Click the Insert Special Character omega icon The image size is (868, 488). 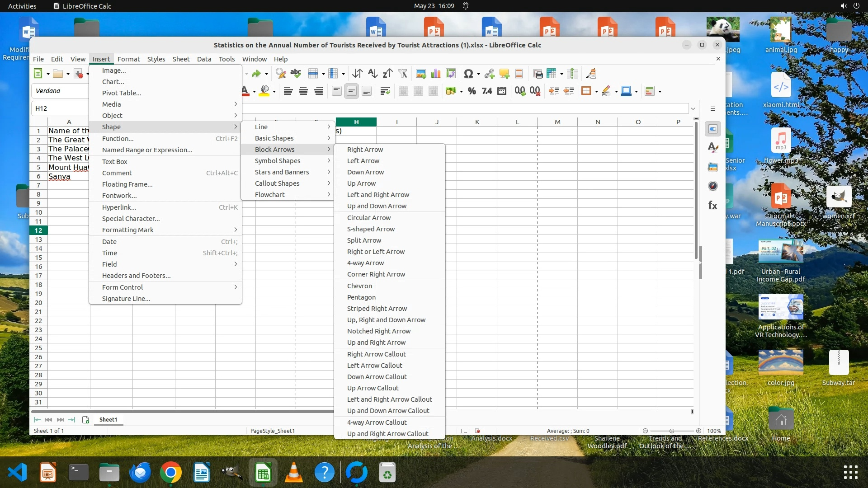(x=468, y=74)
